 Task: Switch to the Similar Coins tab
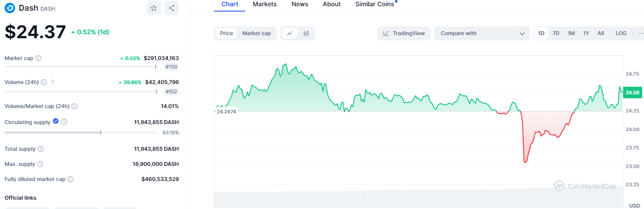tap(375, 4)
